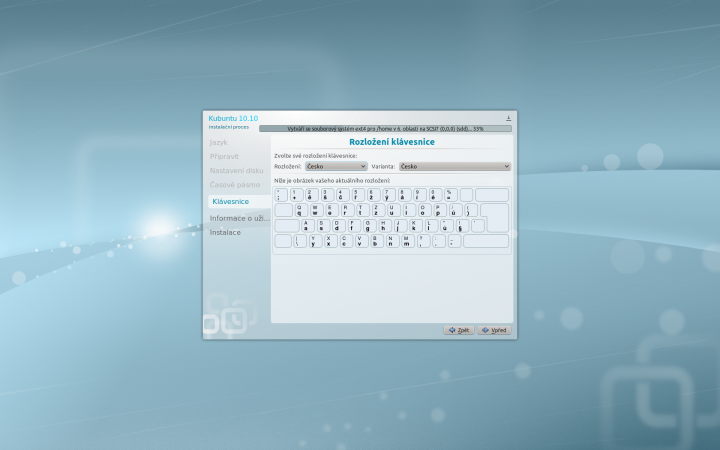Open the Rozložení keyboard layout dropdown

pyautogui.click(x=336, y=166)
